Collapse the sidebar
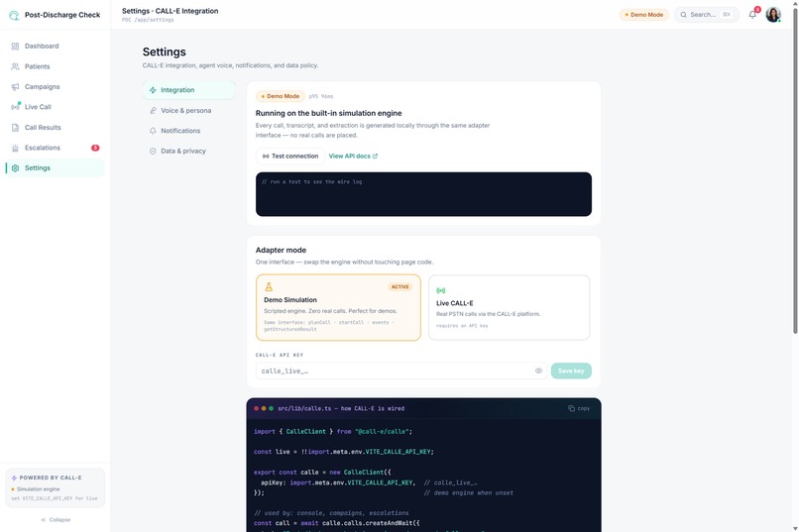 click(56, 520)
